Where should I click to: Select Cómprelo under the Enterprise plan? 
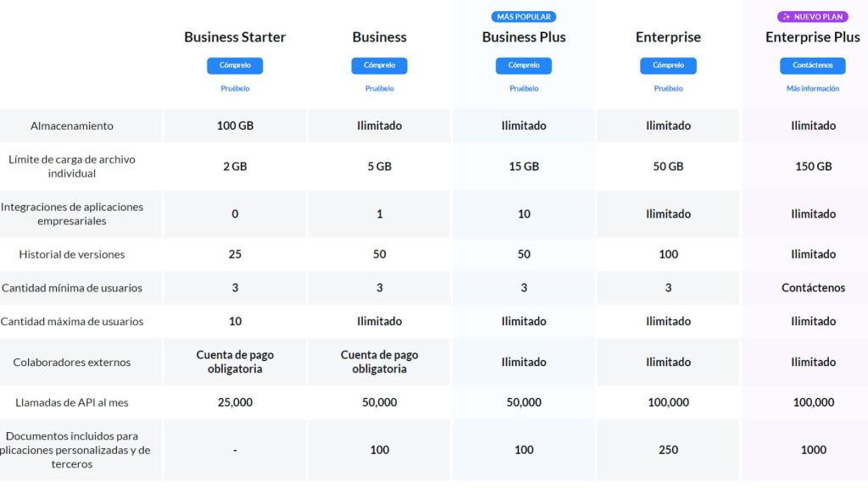point(668,65)
